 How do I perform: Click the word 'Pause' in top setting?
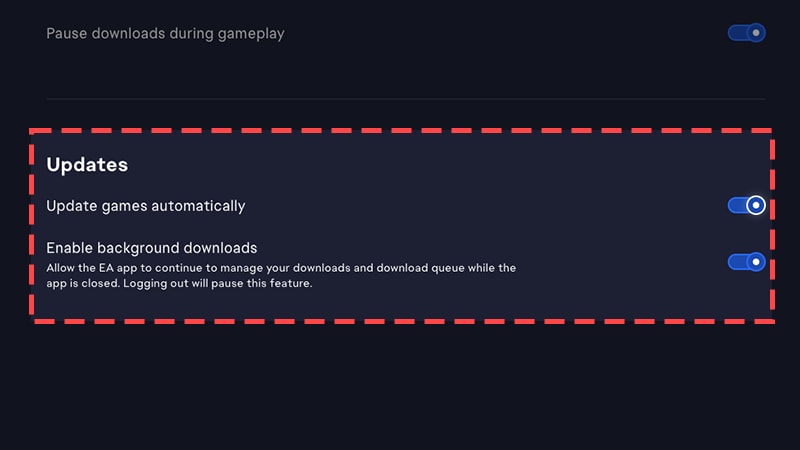pyautogui.click(x=68, y=33)
